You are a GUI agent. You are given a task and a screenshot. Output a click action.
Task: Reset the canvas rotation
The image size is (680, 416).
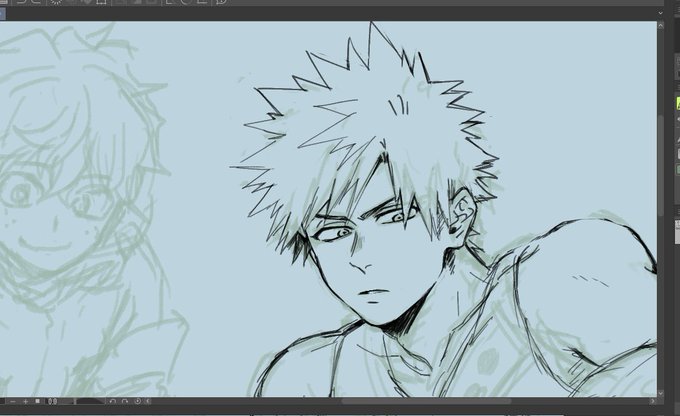pos(137,402)
